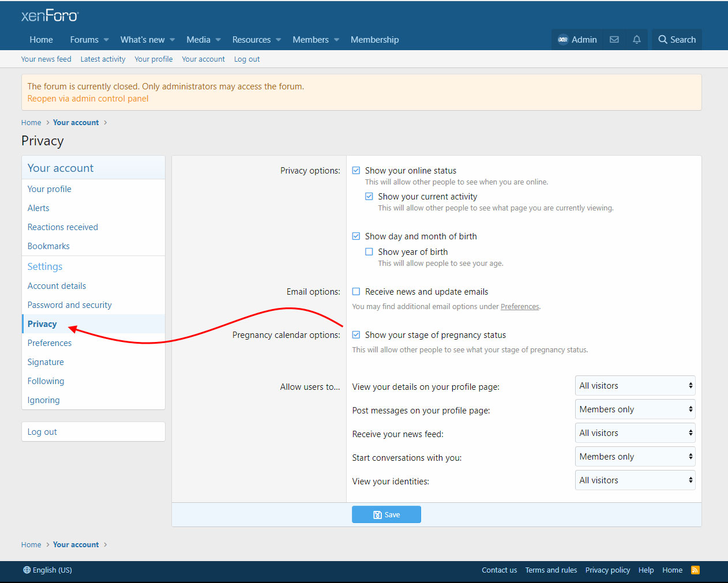
Task: Toggle Show your stage of pregnancy status
Action: [357, 335]
